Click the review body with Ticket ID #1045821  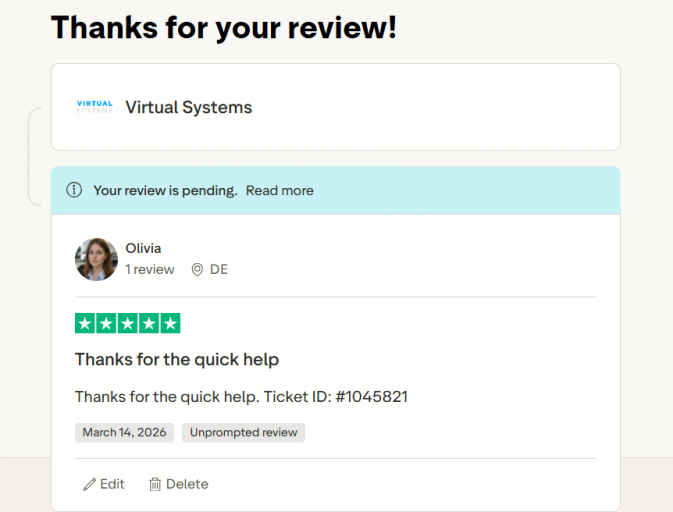[x=241, y=397]
